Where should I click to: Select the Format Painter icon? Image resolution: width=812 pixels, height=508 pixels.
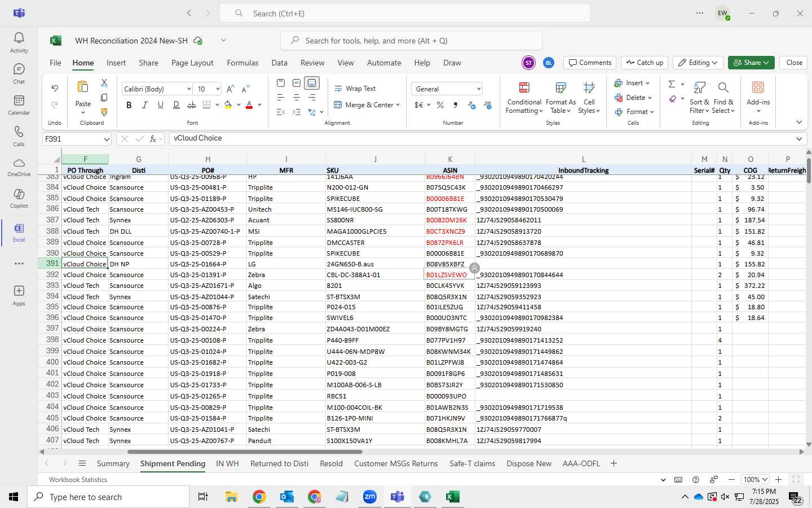tap(104, 112)
